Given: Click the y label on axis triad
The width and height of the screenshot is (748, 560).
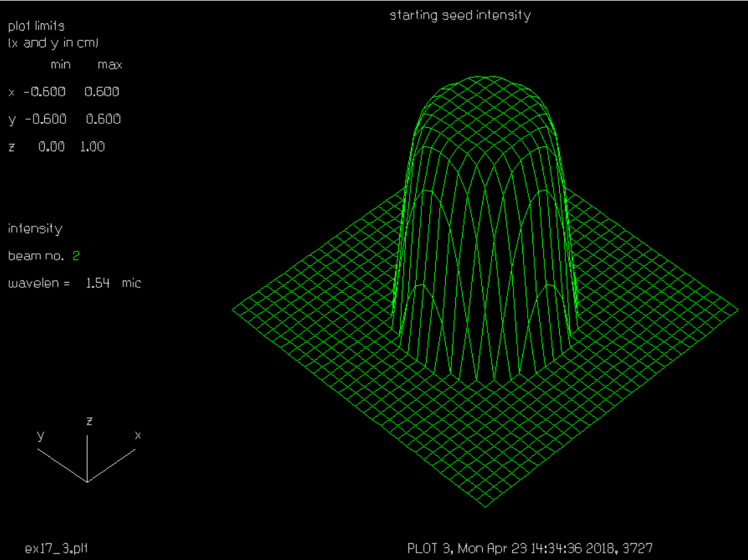Looking at the screenshot, I should 41,435.
